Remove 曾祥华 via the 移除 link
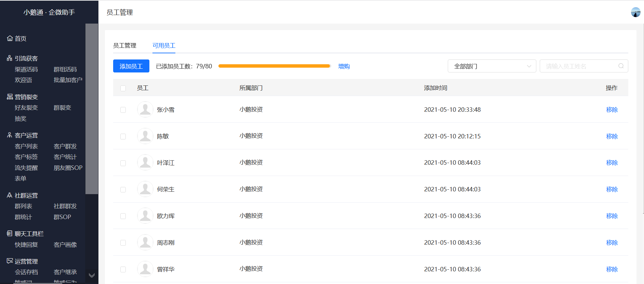This screenshot has height=284, width=644. coord(612,269)
